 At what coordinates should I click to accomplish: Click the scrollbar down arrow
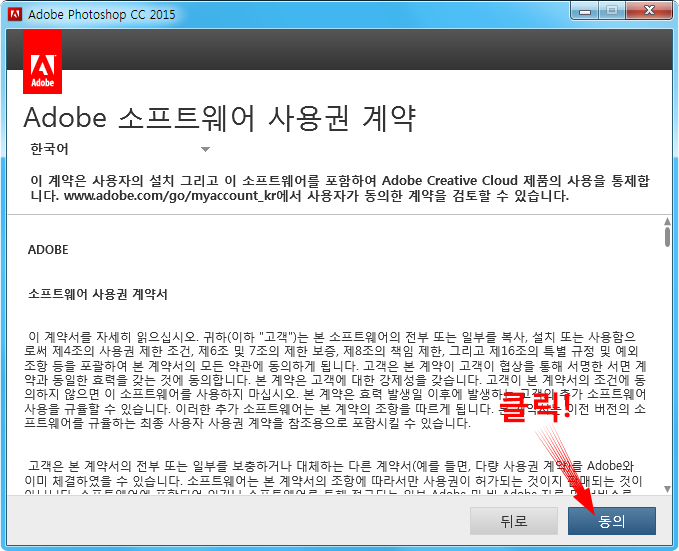[667, 489]
